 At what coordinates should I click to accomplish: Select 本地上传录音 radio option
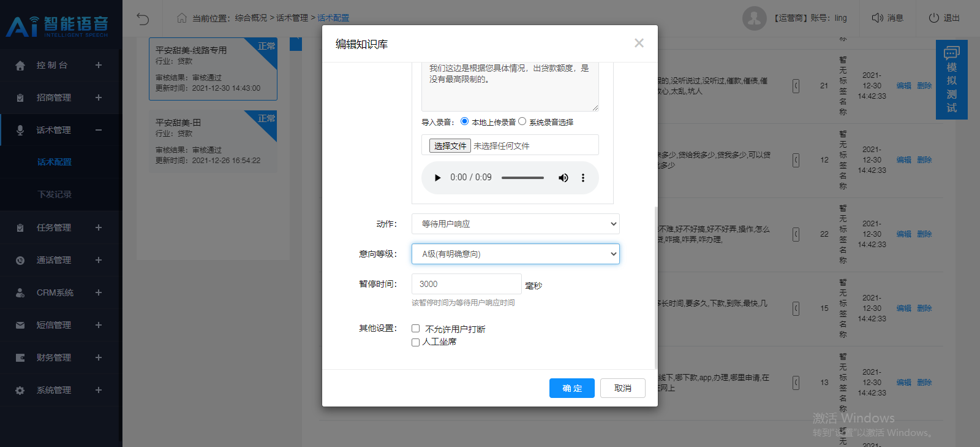464,121
